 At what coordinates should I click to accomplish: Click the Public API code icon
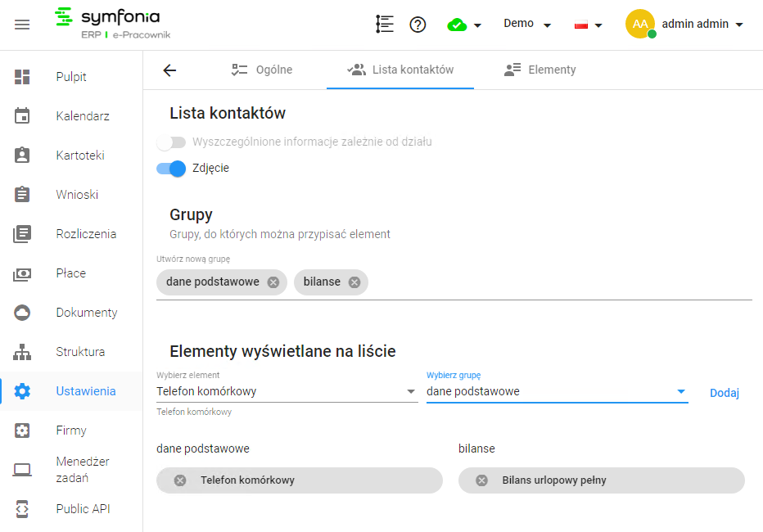22,508
